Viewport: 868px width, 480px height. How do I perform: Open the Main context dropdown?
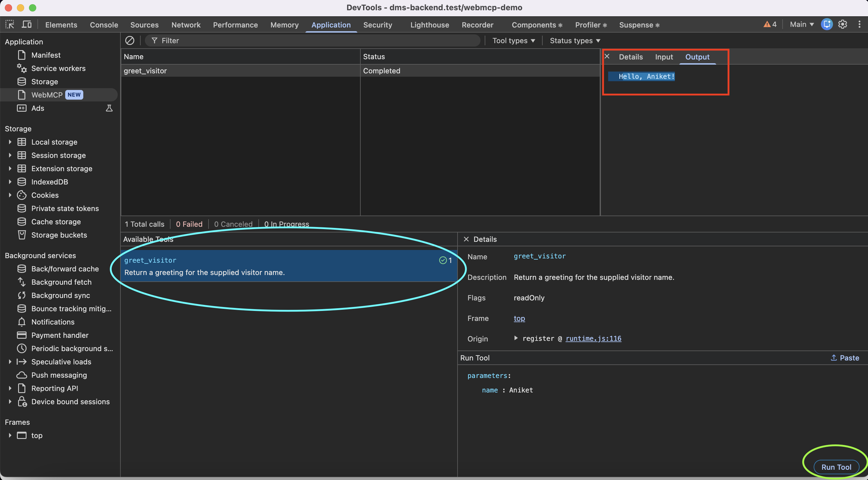pos(802,24)
